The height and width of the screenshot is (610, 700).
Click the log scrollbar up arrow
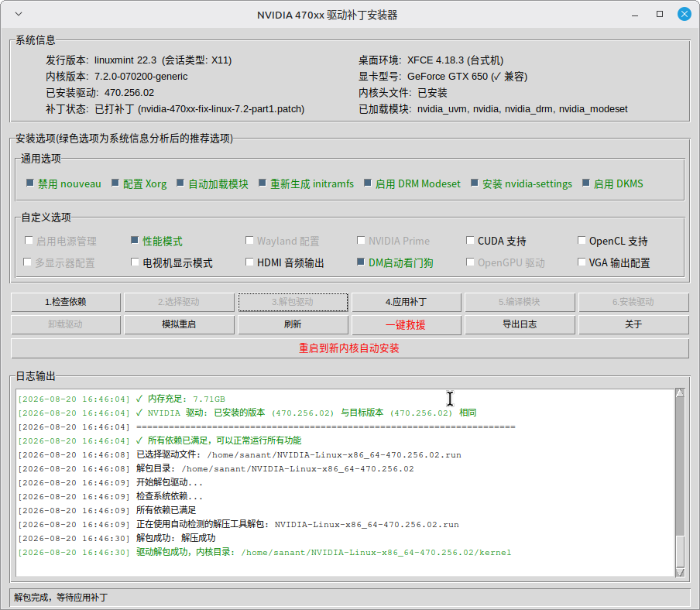pyautogui.click(x=680, y=392)
